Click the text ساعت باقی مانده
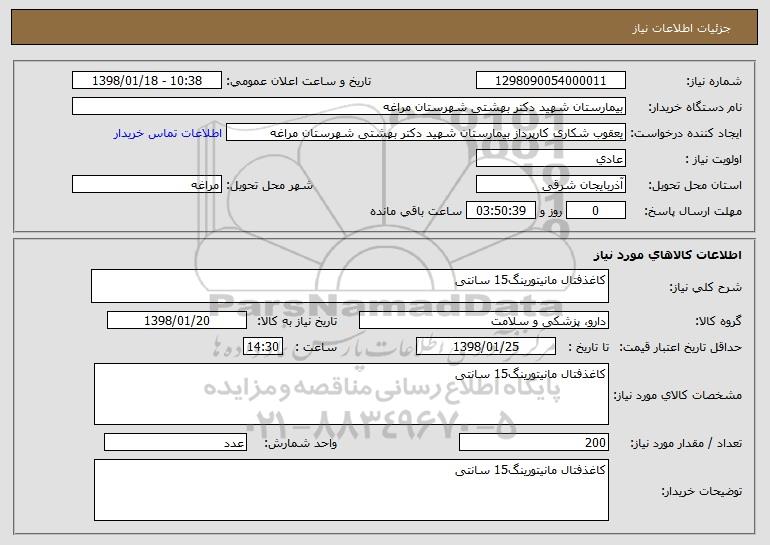The image size is (770, 545). pos(416,212)
